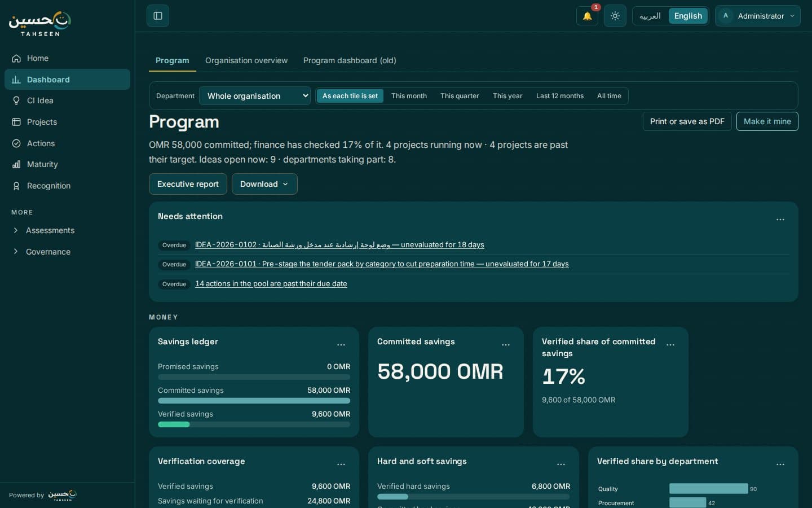Image resolution: width=812 pixels, height=508 pixels.
Task: Switch theme with the sun icon
Action: (x=615, y=16)
